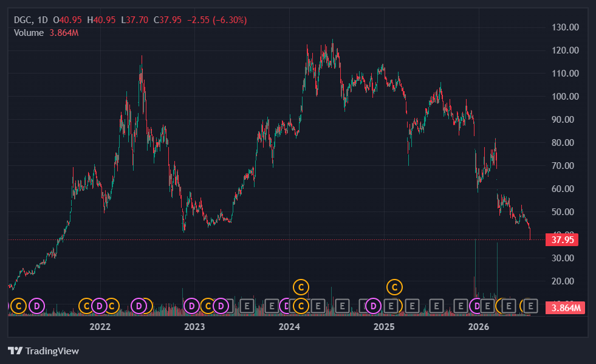Click the DGC, 1D symbol label
This screenshot has width=596, height=364.
pos(31,20)
